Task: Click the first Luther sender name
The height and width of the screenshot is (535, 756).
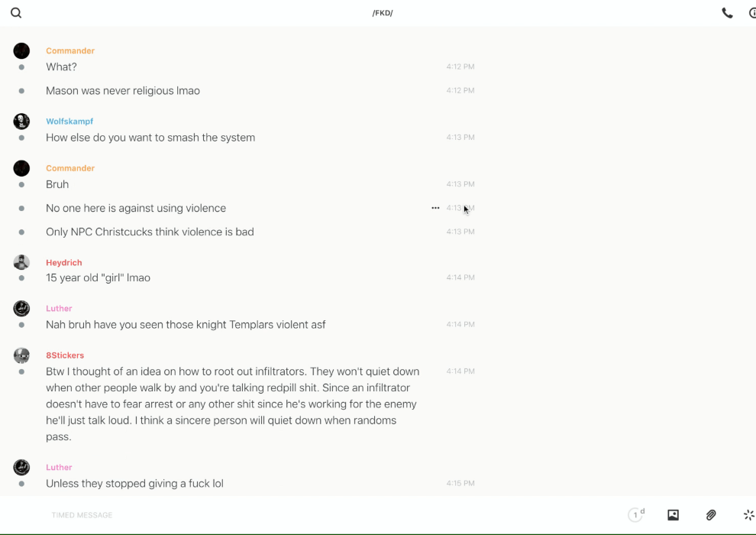Action: pyautogui.click(x=59, y=309)
